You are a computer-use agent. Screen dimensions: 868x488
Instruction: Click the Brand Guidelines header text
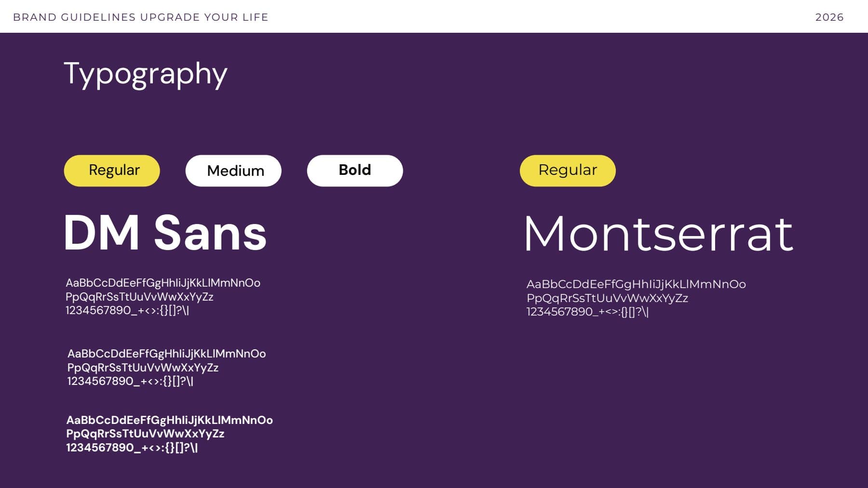(x=141, y=17)
